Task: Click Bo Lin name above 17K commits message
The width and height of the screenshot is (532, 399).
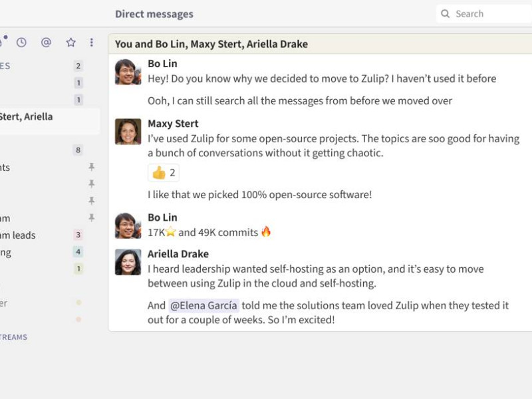Action: click(162, 217)
